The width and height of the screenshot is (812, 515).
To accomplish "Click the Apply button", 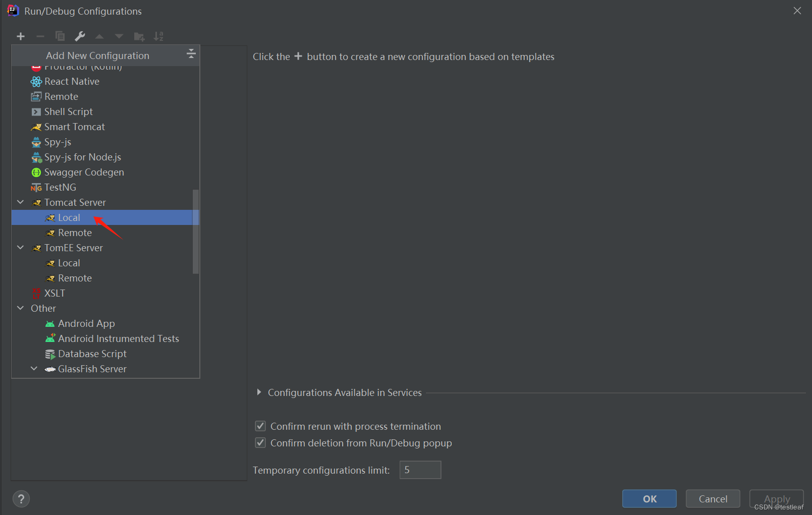I will 777,499.
